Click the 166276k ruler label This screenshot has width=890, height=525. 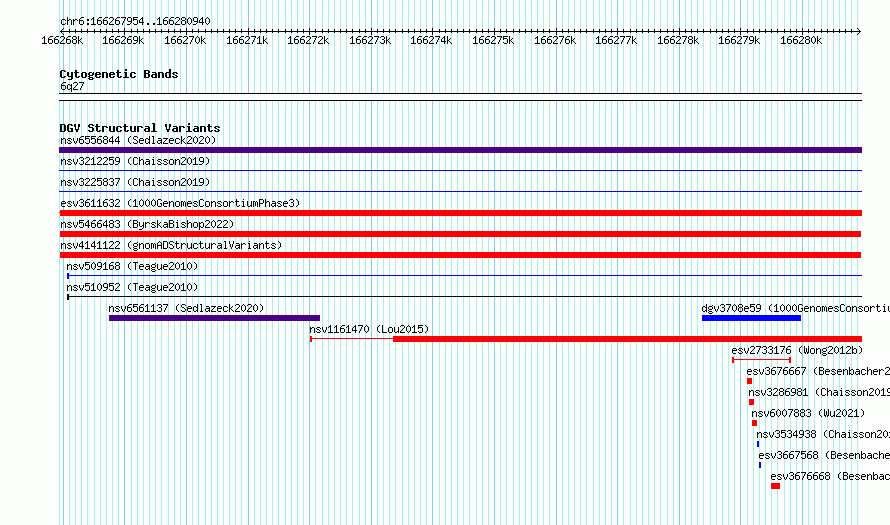pos(555,40)
